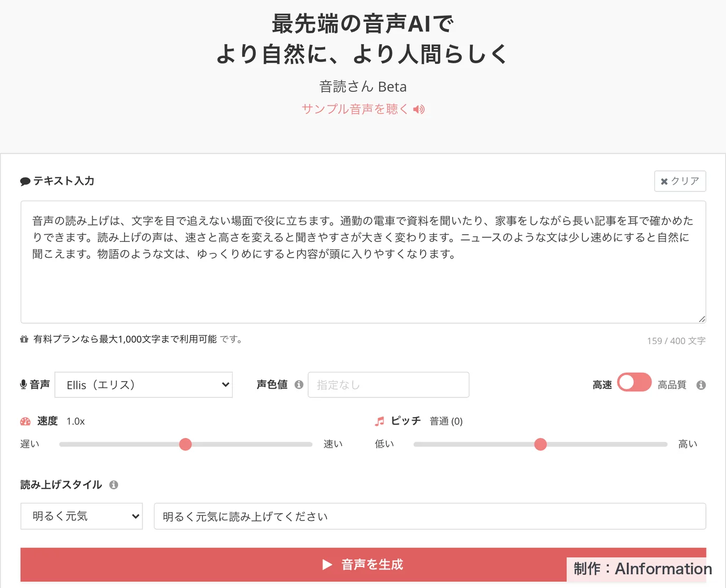
Task: Click the 有料プランなら最大1,000文字まで利用可能 link
Action: pos(125,339)
